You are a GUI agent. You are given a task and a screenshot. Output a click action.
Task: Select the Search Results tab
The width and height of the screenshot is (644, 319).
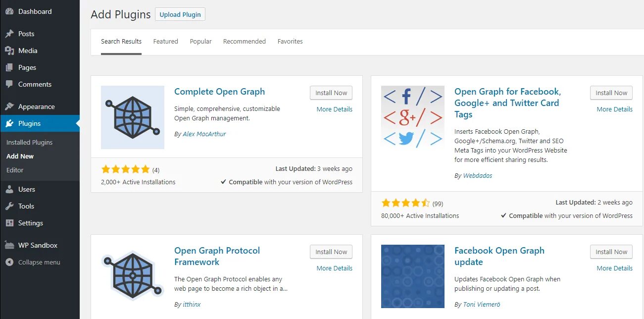pyautogui.click(x=121, y=41)
